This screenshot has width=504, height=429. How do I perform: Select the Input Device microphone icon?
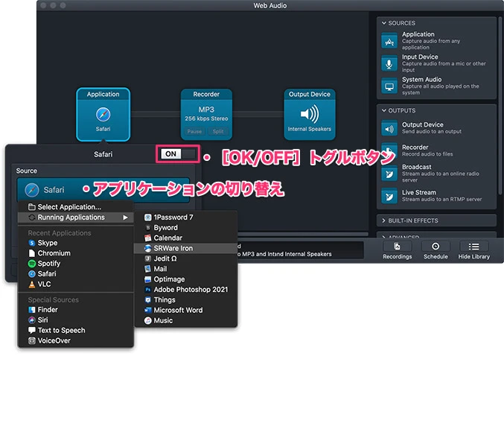tap(389, 63)
